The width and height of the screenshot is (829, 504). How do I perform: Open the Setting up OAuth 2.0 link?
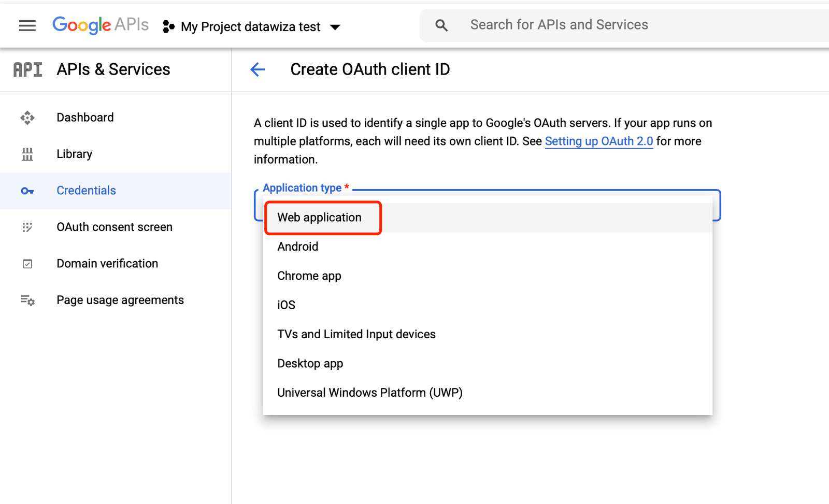click(x=599, y=141)
